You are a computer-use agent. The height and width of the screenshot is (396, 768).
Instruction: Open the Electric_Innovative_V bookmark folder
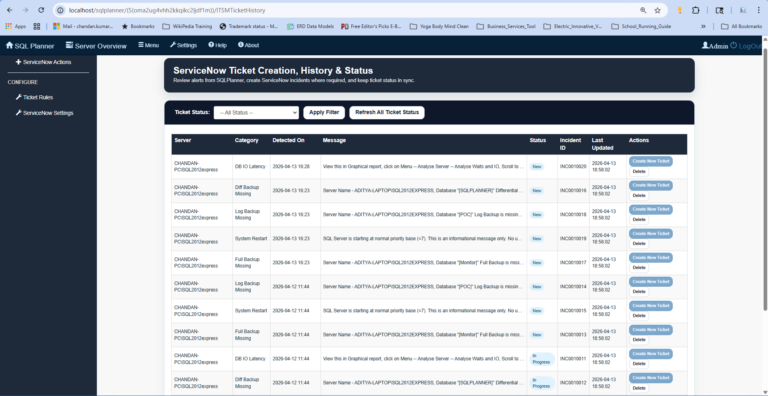(573, 26)
